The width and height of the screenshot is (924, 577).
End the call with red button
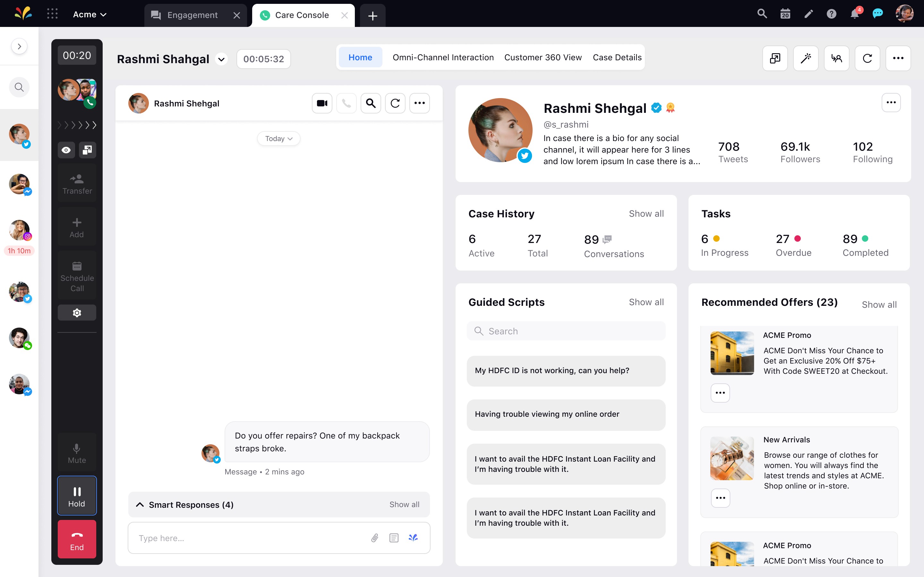[x=77, y=539]
